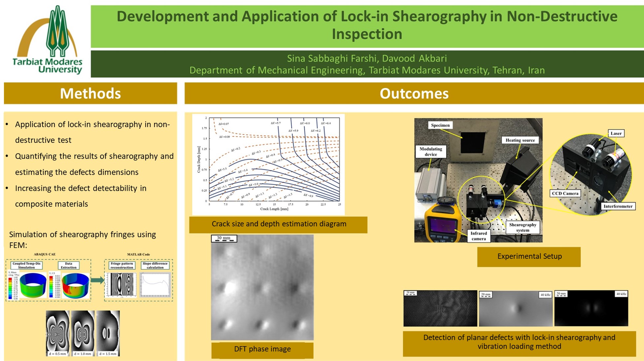The width and height of the screenshot is (644, 361).
Task: Click the poster title text
Action: (367, 25)
